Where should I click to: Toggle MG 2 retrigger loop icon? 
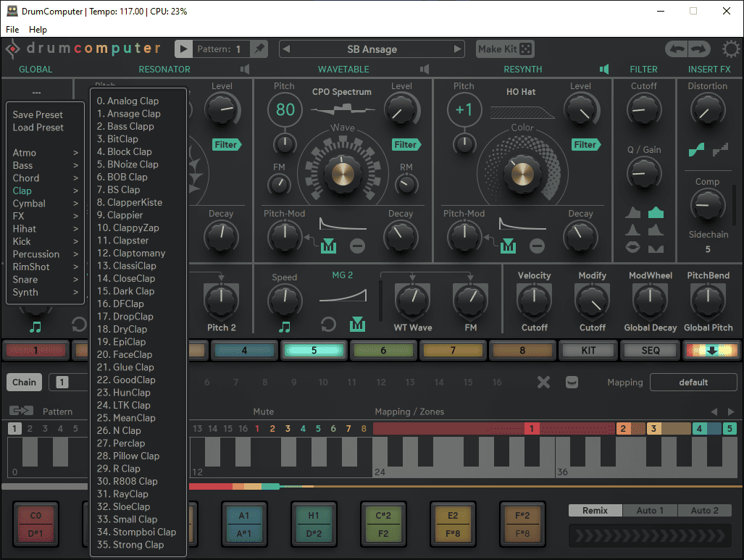(x=328, y=325)
